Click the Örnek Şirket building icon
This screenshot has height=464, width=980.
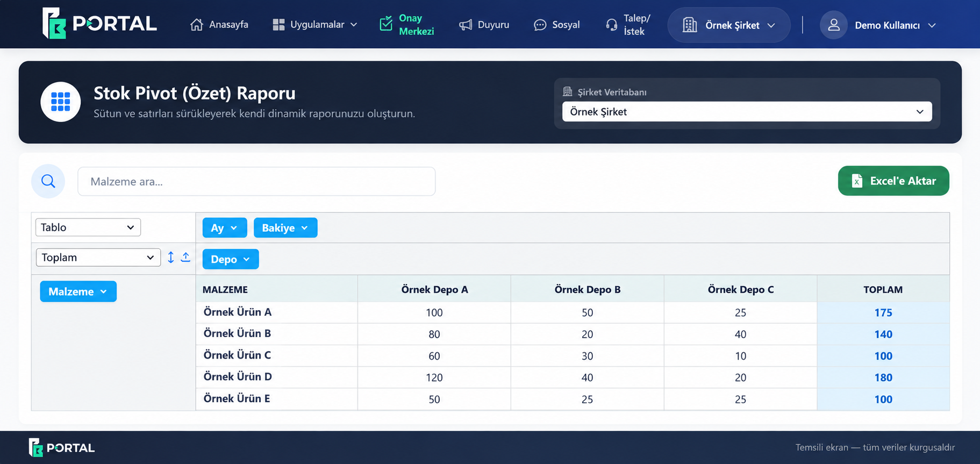(x=690, y=25)
